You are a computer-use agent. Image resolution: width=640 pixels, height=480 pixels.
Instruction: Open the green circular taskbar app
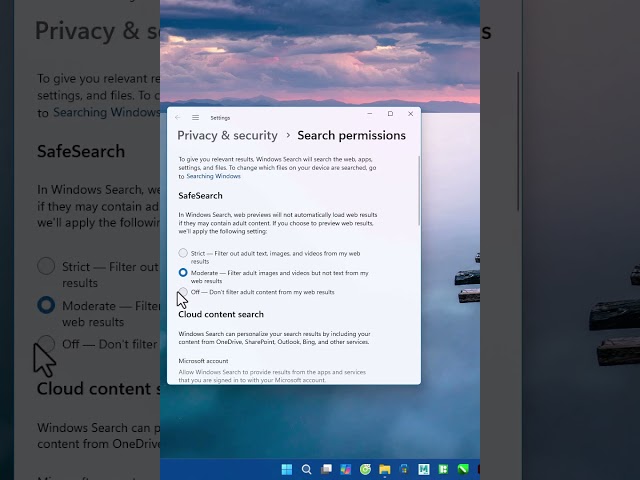[x=365, y=469]
